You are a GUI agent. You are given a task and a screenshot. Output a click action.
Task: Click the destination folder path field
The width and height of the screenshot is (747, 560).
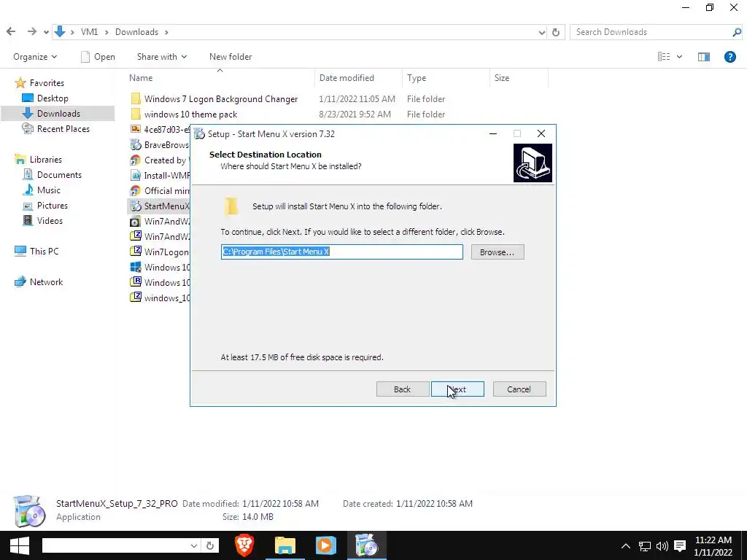tap(341, 252)
